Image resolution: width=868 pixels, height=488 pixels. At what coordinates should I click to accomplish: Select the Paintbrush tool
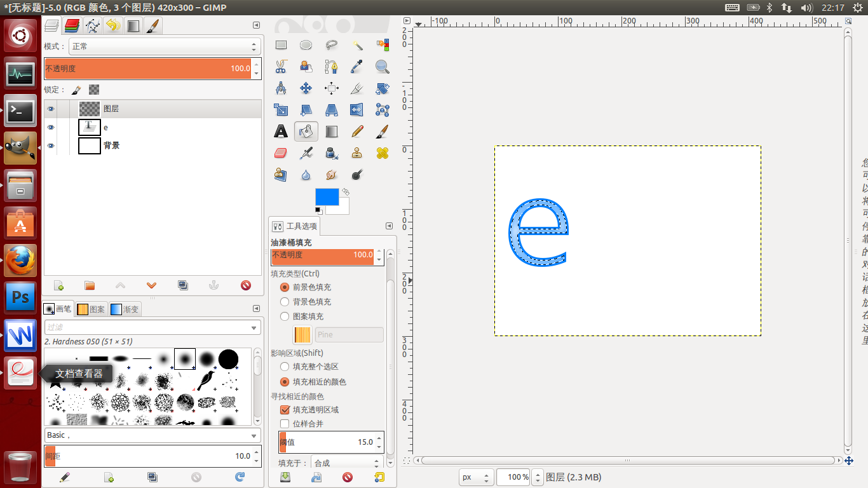pyautogui.click(x=382, y=132)
